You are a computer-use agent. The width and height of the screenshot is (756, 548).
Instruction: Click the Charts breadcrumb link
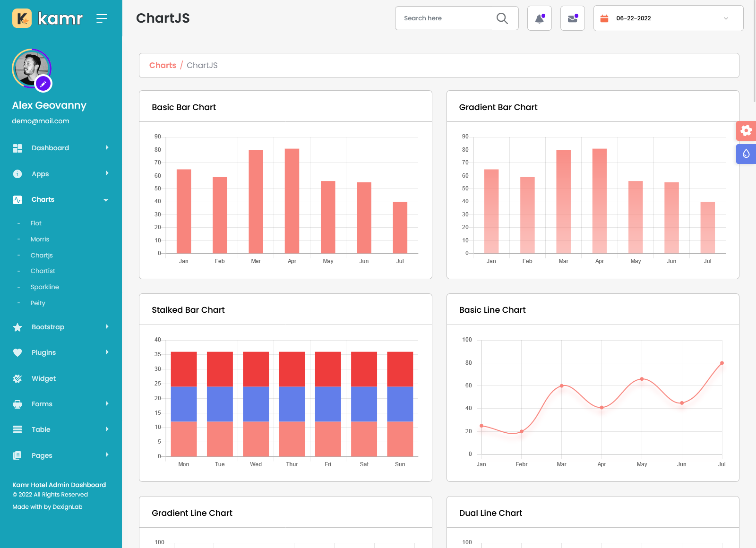163,66
